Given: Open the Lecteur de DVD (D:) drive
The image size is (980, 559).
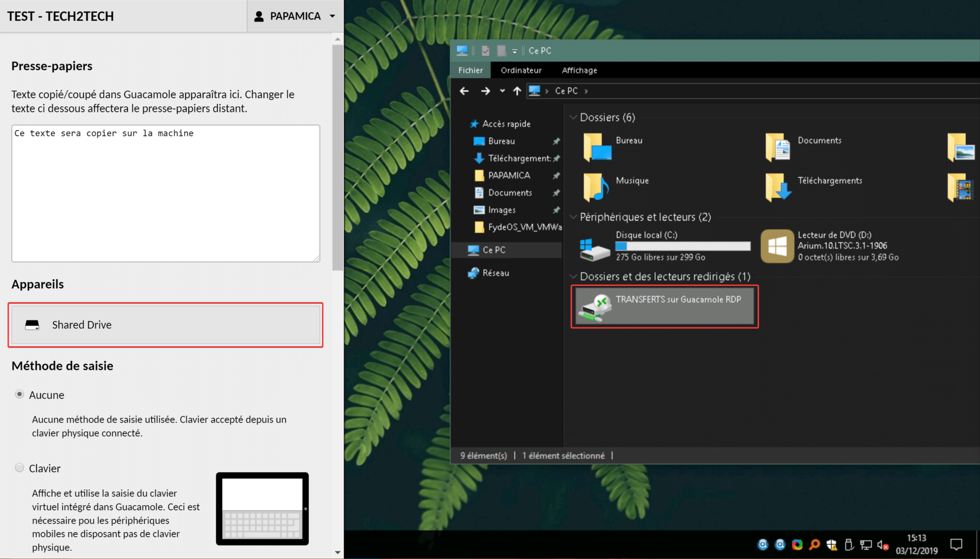Looking at the screenshot, I should 777,246.
